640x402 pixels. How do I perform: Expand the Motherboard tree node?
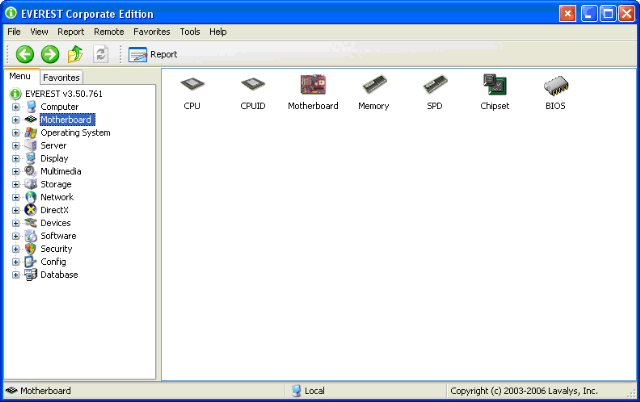tap(16, 120)
